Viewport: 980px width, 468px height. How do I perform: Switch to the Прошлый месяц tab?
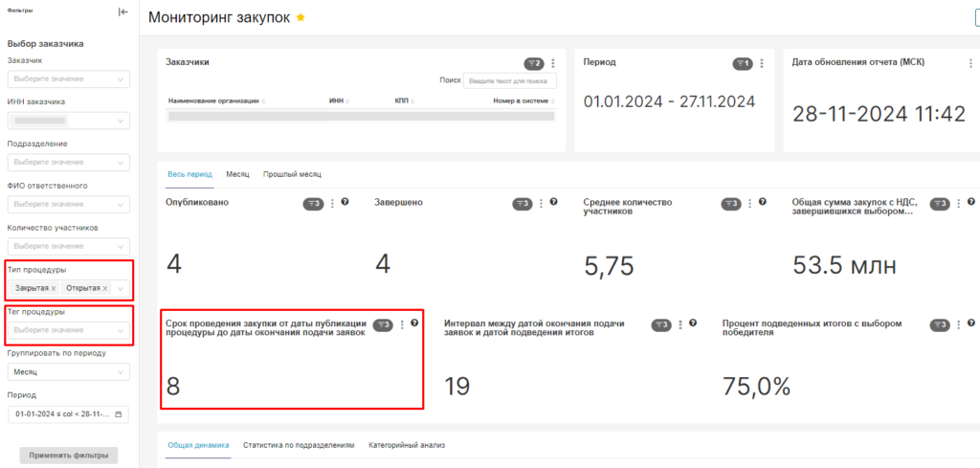coord(292,174)
